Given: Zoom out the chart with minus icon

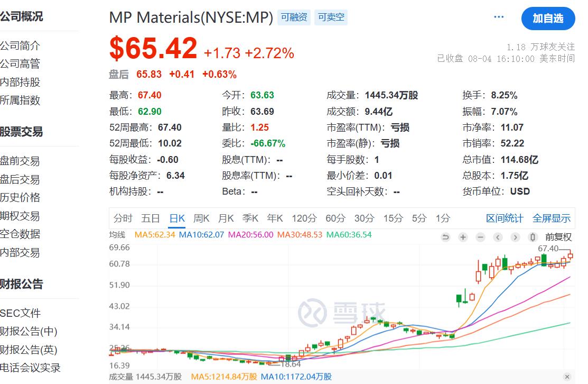Looking at the screenshot, I should (480, 237).
